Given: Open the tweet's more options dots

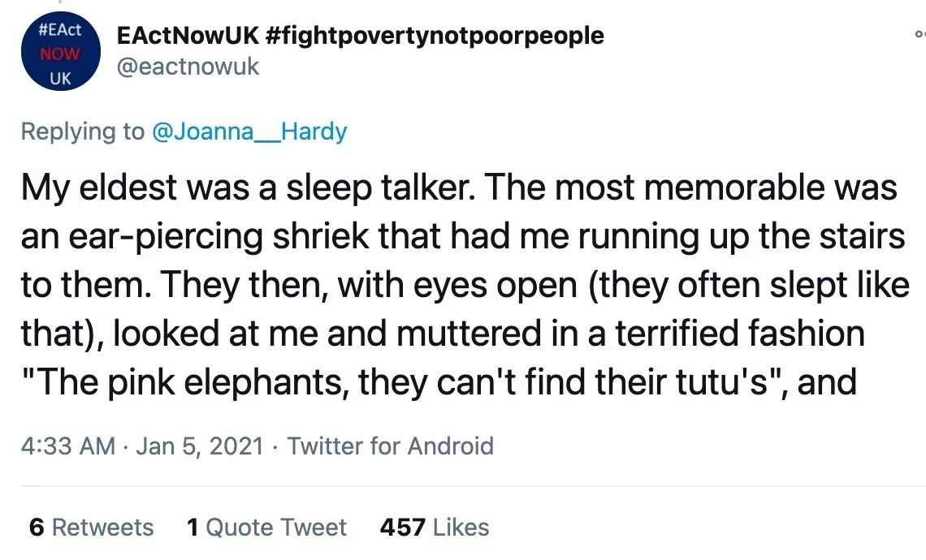Looking at the screenshot, I should [920, 34].
